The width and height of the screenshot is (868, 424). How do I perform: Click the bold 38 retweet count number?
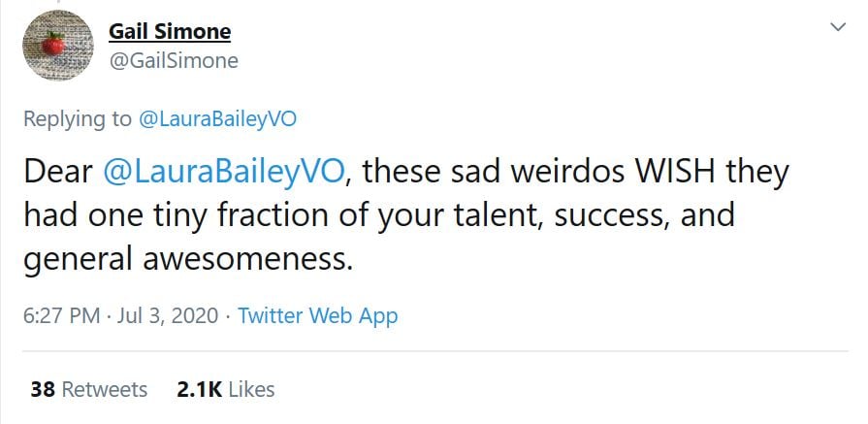pos(41,389)
